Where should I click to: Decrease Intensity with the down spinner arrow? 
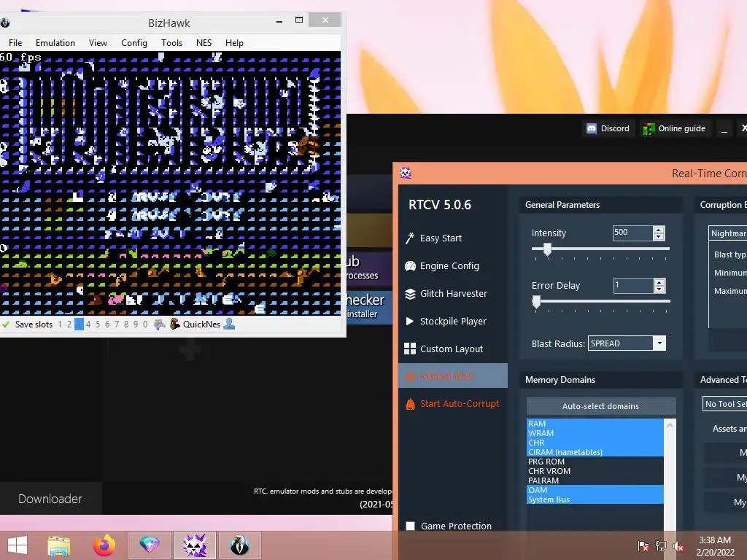(659, 237)
